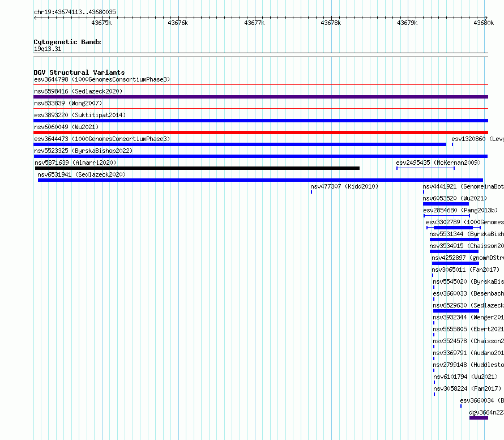The width and height of the screenshot is (504, 440).
Task: Click the nsv6531941 (Sedlazeck2020) label
Action: click(82, 174)
